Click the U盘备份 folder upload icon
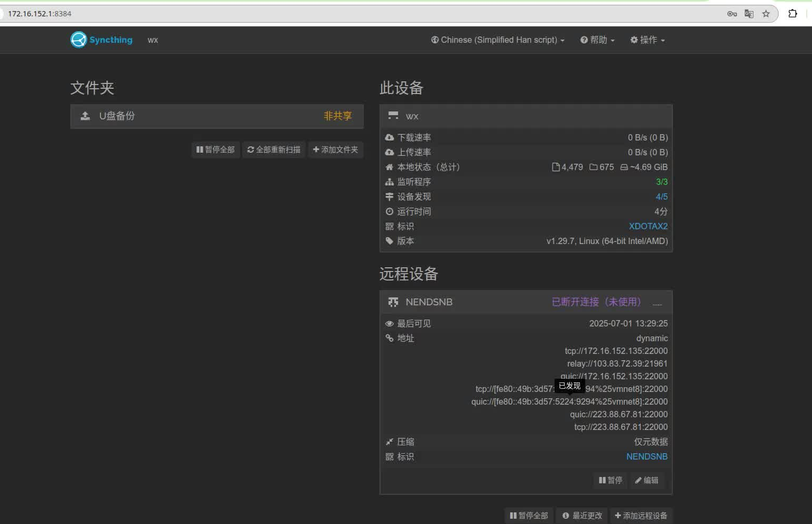Image resolution: width=812 pixels, height=524 pixels. [85, 116]
